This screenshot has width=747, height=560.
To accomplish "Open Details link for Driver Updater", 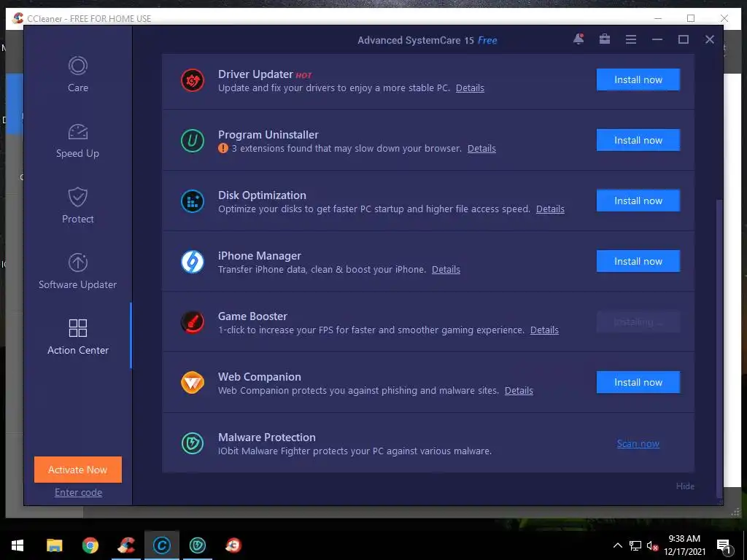I will pyautogui.click(x=470, y=88).
